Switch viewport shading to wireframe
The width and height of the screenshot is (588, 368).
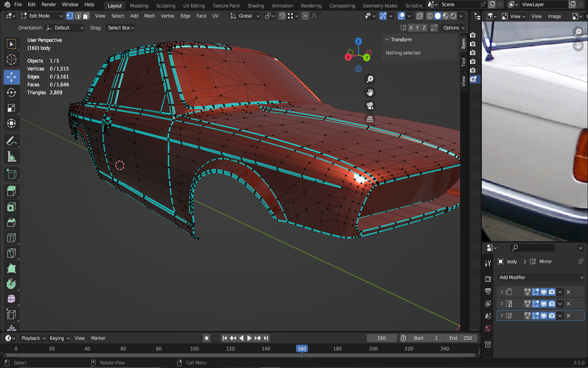tap(430, 16)
